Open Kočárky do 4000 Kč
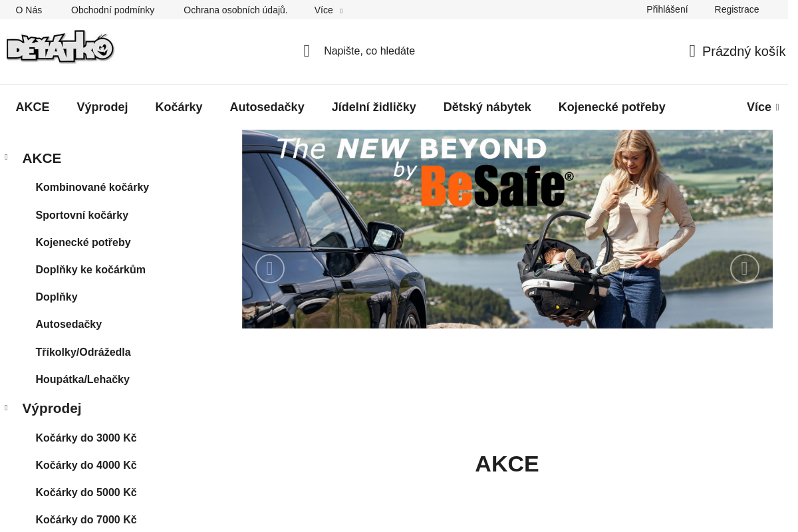Viewport: 798px width, 532px height. tap(86, 465)
